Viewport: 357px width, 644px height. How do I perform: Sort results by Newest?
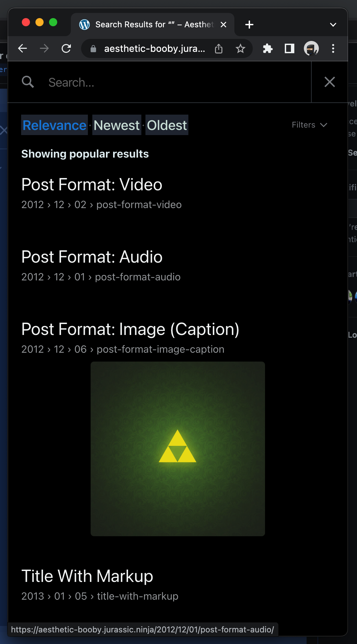tap(117, 125)
